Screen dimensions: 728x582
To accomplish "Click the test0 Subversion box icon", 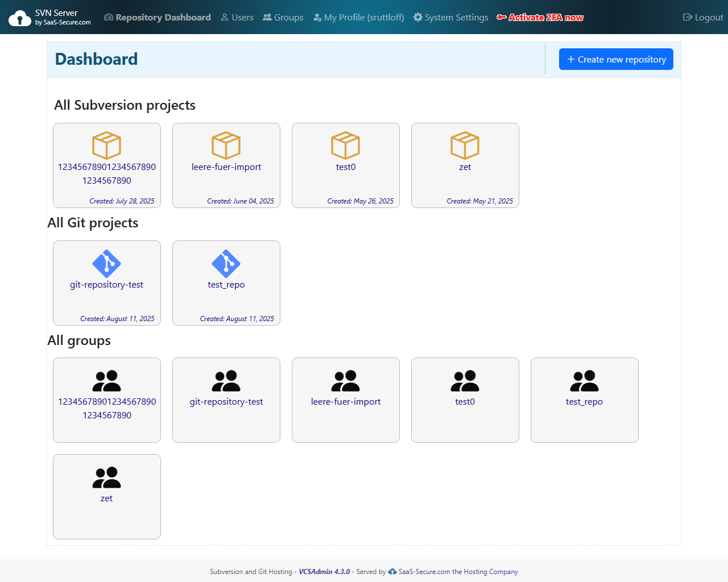I will [346, 145].
